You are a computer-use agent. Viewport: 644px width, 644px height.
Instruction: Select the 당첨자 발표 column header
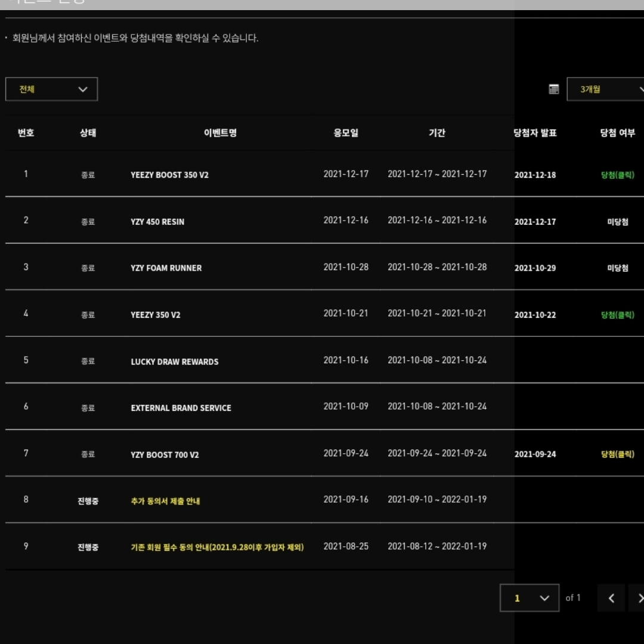click(x=535, y=132)
